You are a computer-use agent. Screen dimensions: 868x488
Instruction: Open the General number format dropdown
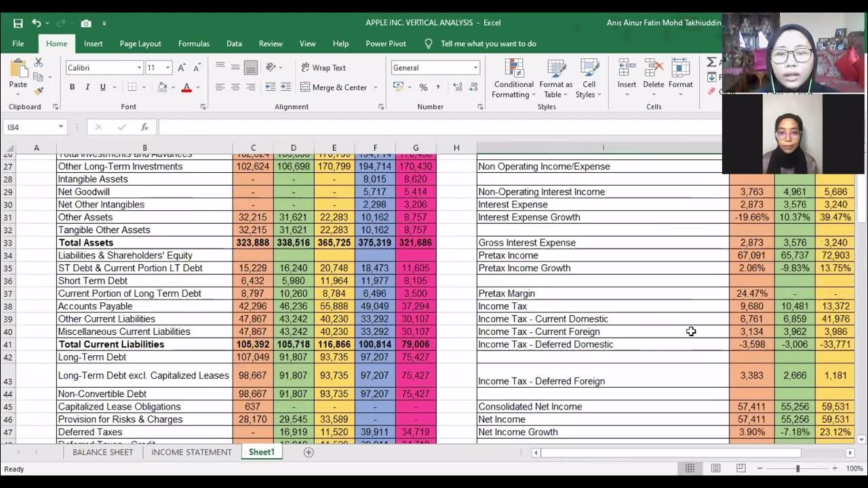click(475, 68)
